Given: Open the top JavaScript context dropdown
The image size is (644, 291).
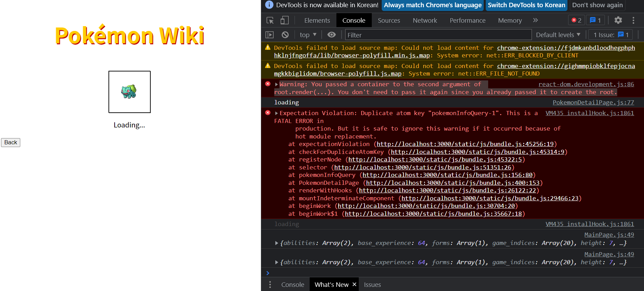Looking at the screenshot, I should [x=308, y=35].
